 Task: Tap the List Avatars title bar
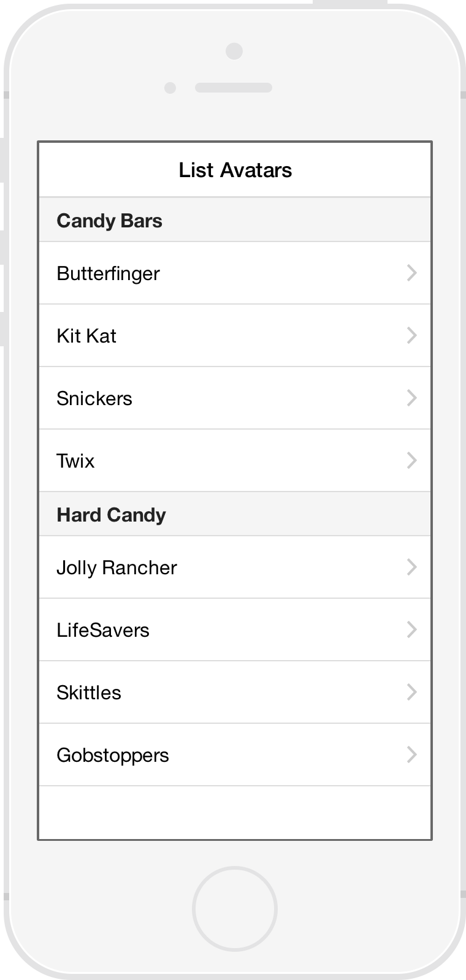pyautogui.click(x=235, y=170)
